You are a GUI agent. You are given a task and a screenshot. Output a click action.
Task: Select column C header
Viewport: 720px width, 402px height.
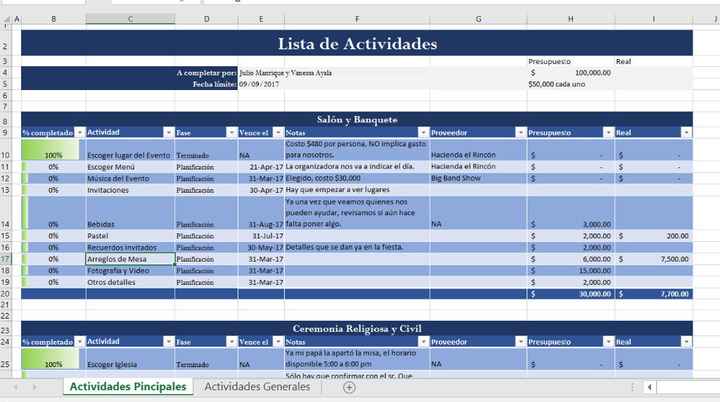point(130,19)
